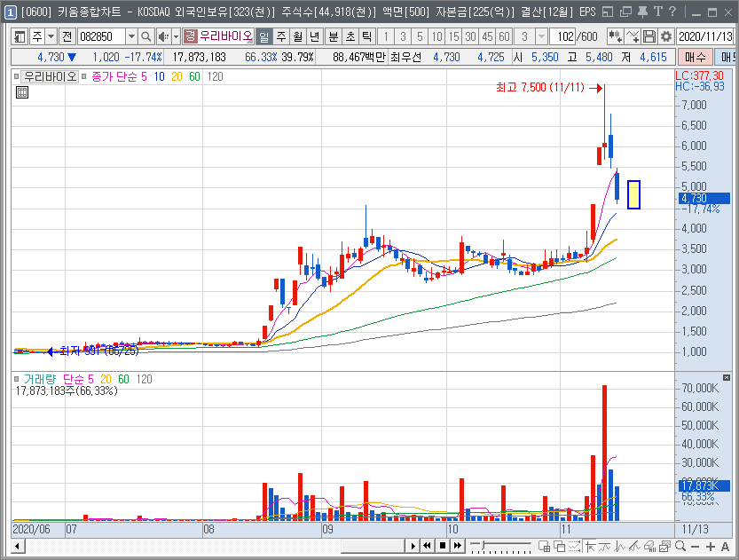Click the trend line tool icon
This screenshot has width=739, height=560.
(x=604, y=547)
